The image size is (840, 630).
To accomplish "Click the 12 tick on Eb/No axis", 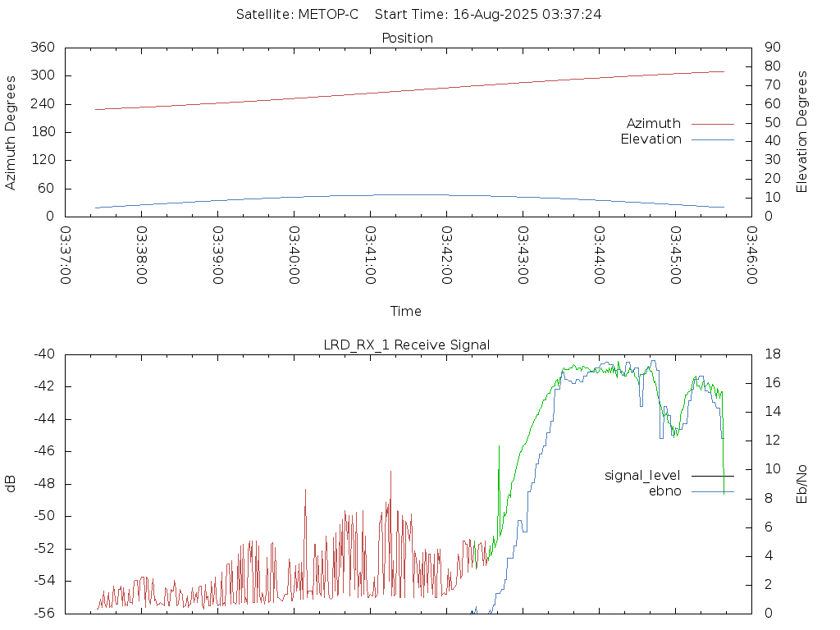I will point(773,441).
